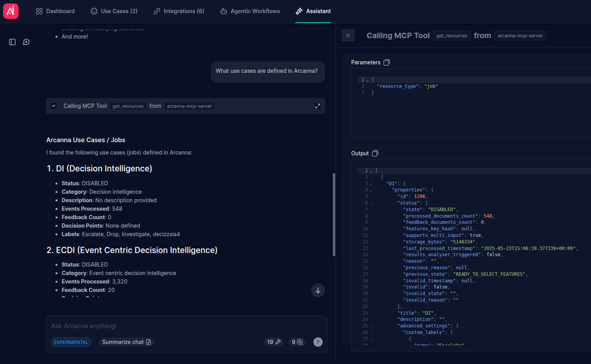This screenshot has width=591, height=364.
Task: Click the chat scrollbar thumb
Action: pyautogui.click(x=334, y=215)
